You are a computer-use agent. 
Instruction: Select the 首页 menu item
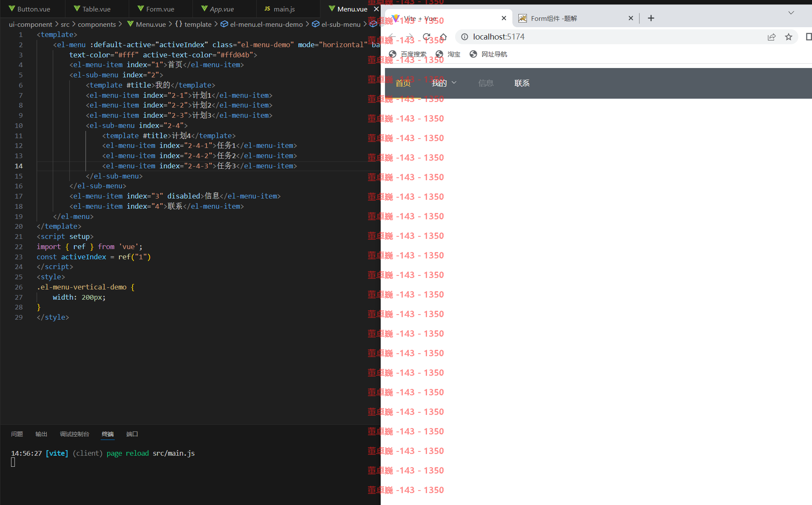403,83
